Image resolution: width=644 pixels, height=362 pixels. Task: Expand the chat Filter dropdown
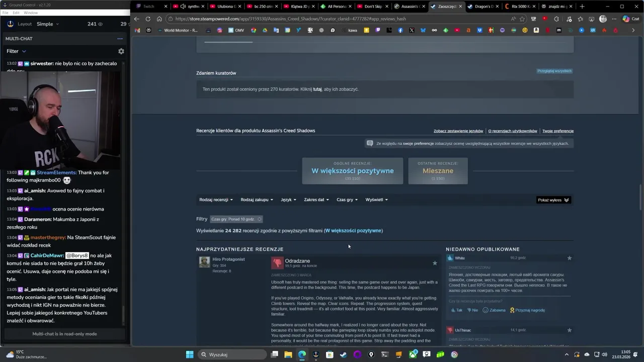click(x=16, y=51)
